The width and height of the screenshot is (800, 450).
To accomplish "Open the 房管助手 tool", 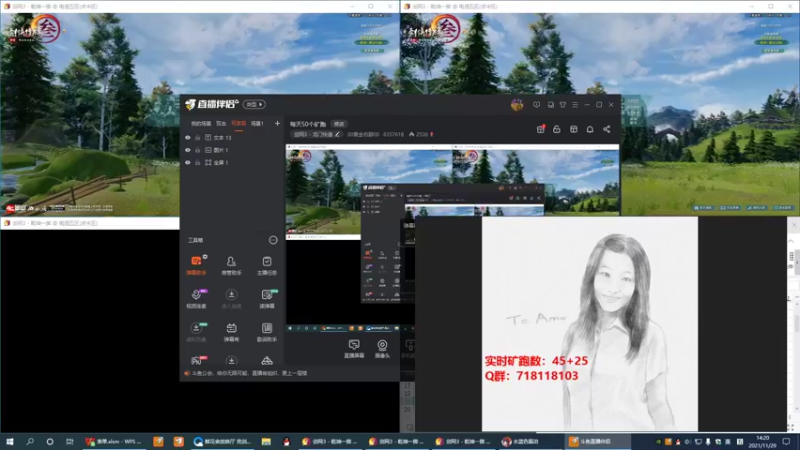I will [x=231, y=265].
